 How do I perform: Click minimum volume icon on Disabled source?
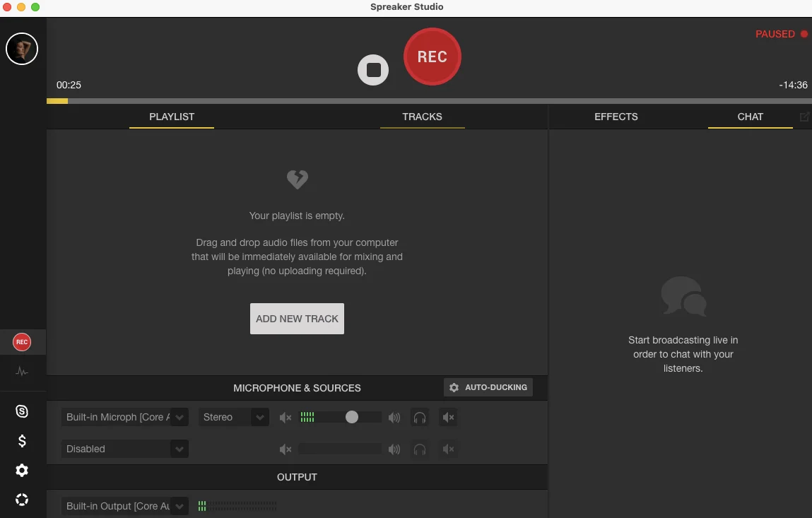[x=286, y=449]
